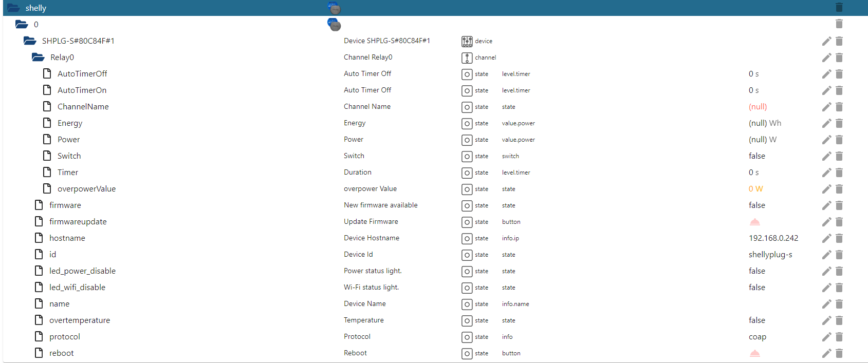Delete the Switch object via trash icon
Viewport: 868px width, 363px height.
(839, 156)
